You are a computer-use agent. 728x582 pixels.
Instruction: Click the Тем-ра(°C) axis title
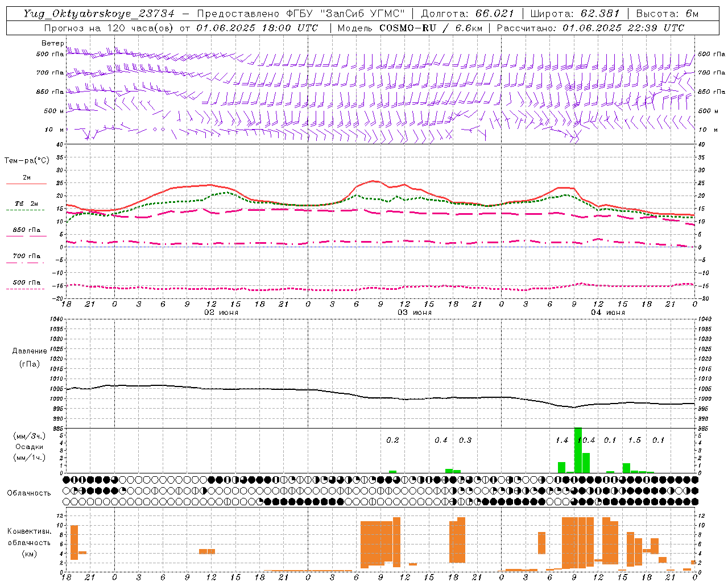(x=27, y=161)
